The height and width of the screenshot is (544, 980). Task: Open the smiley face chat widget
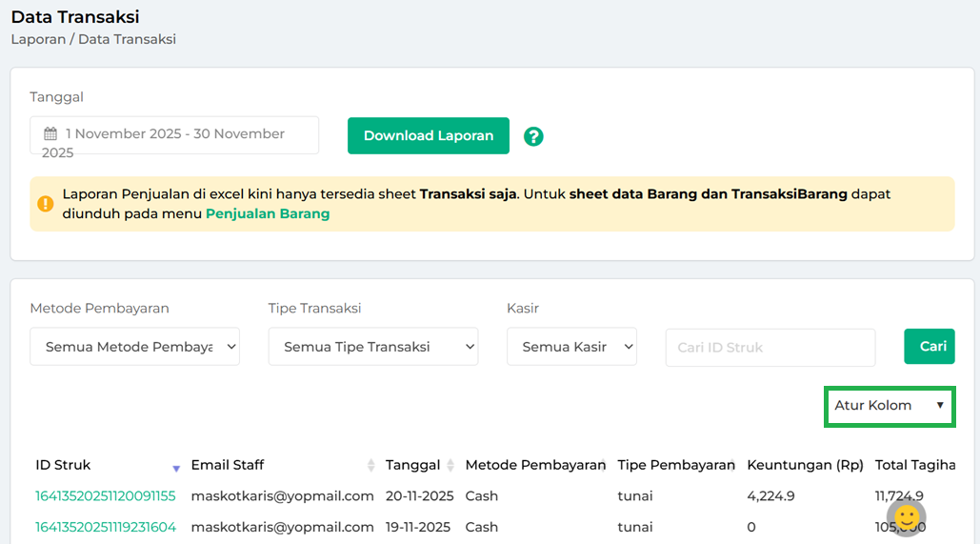tap(906, 517)
